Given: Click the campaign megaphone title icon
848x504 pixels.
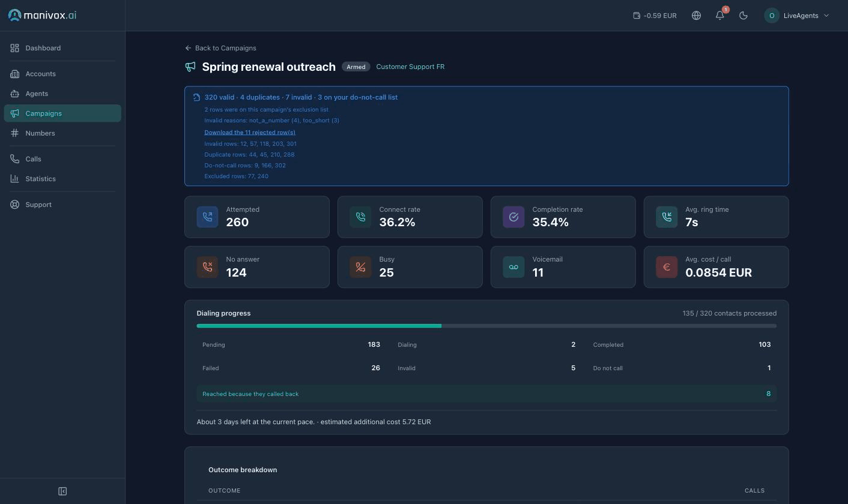Looking at the screenshot, I should 190,67.
